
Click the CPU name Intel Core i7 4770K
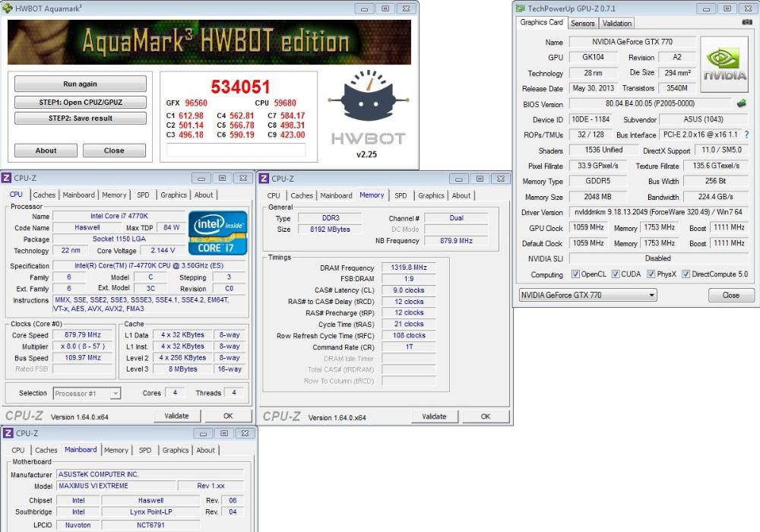[x=119, y=216]
